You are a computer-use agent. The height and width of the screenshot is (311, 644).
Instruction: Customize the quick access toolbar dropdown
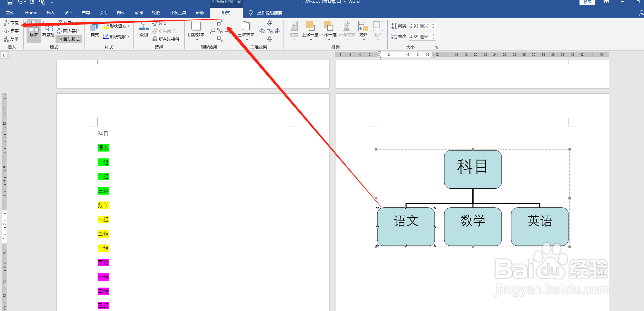coord(52,2)
